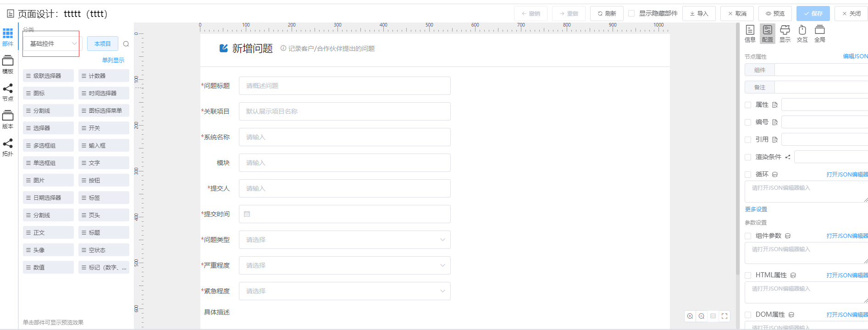
Task: Switch to the 配置 panel tab
Action: (768, 34)
